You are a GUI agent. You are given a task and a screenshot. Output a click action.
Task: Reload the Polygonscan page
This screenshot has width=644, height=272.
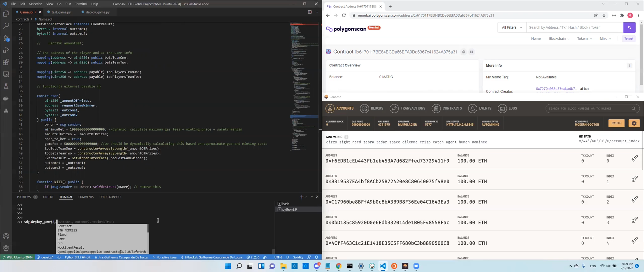click(344, 15)
